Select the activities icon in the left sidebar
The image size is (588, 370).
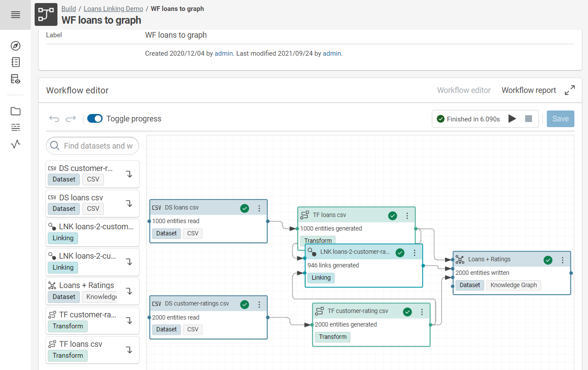coord(15,144)
